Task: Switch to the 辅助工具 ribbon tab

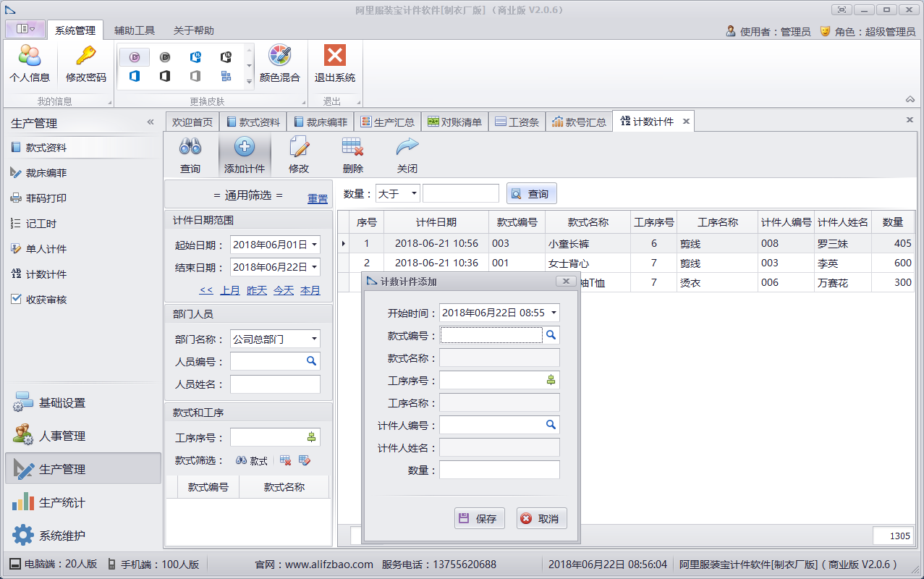Action: coord(135,30)
